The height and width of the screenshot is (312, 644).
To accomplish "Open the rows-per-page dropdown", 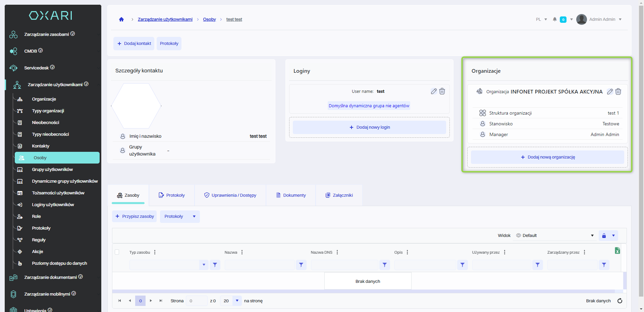I will (237, 301).
